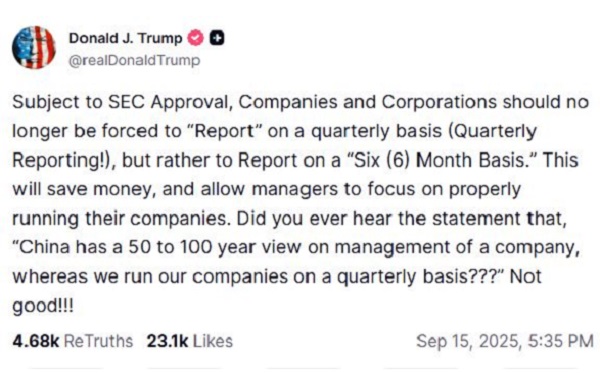Screen dimensions: 600x373
Task: Visit the @realDonaldTrump handle link
Action: coord(134,60)
